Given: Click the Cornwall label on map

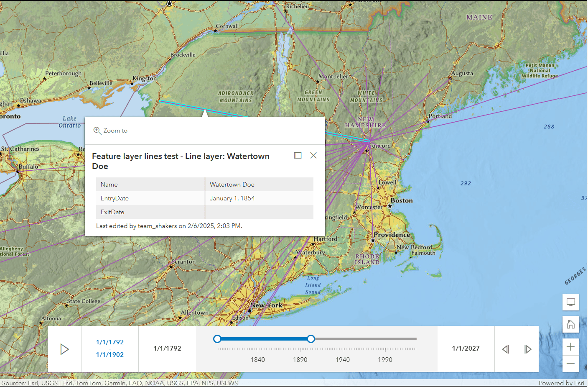Looking at the screenshot, I should [x=227, y=26].
